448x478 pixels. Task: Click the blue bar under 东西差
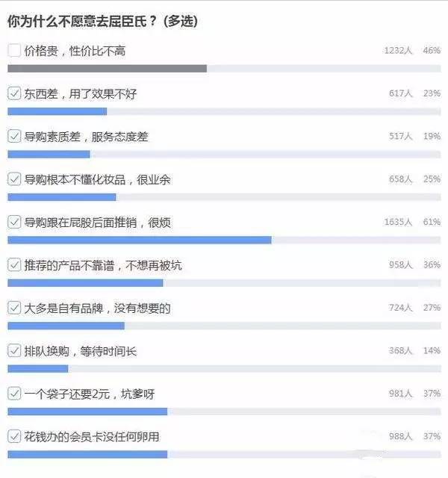(x=57, y=111)
